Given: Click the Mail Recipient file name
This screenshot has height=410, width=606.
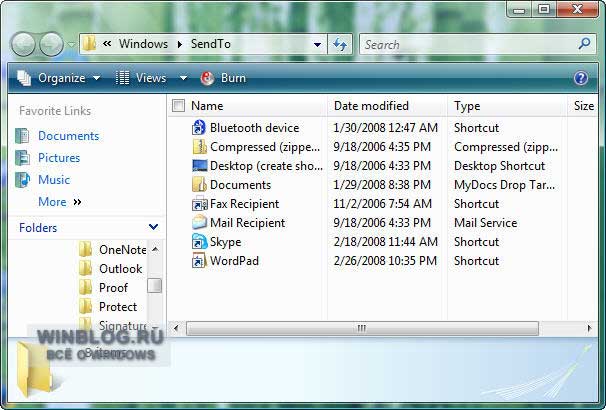Looking at the screenshot, I should tap(247, 223).
